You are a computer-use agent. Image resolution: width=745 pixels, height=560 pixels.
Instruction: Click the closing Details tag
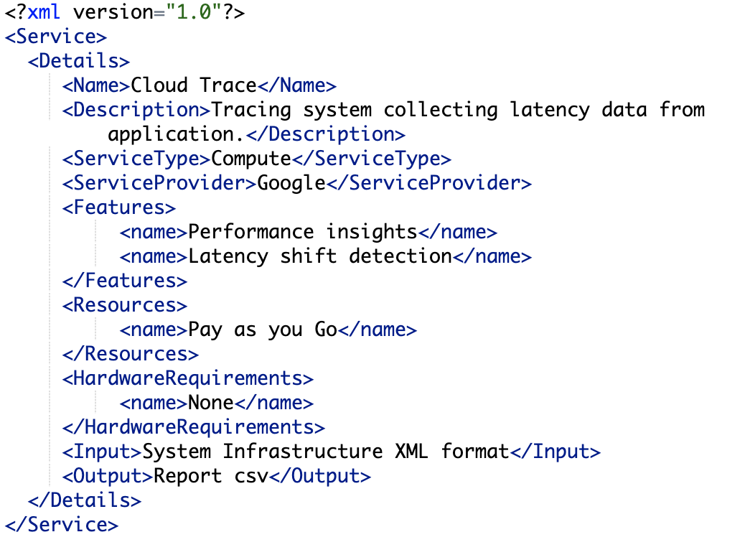[85, 500]
